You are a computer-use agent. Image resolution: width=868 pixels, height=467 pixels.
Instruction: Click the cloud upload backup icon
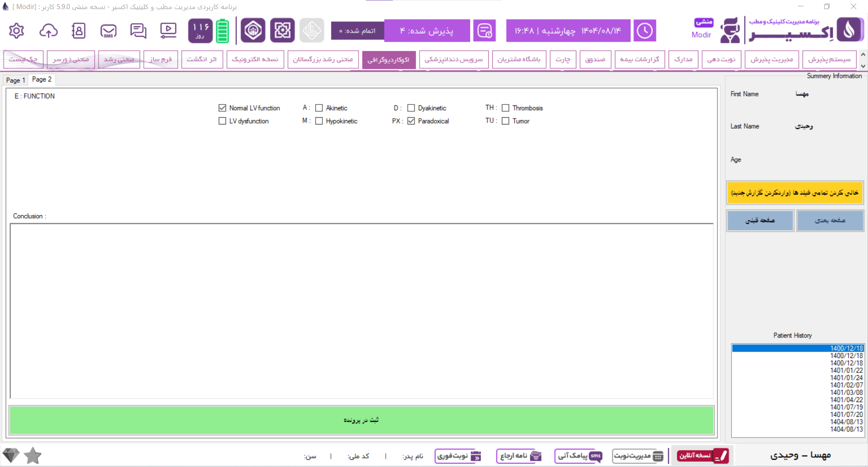(48, 31)
